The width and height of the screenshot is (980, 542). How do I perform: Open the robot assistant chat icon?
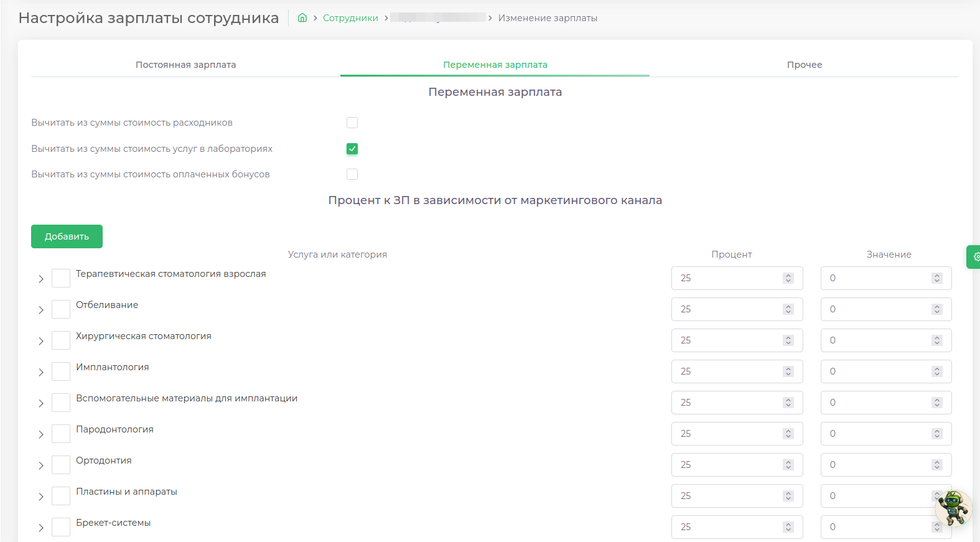[953, 507]
